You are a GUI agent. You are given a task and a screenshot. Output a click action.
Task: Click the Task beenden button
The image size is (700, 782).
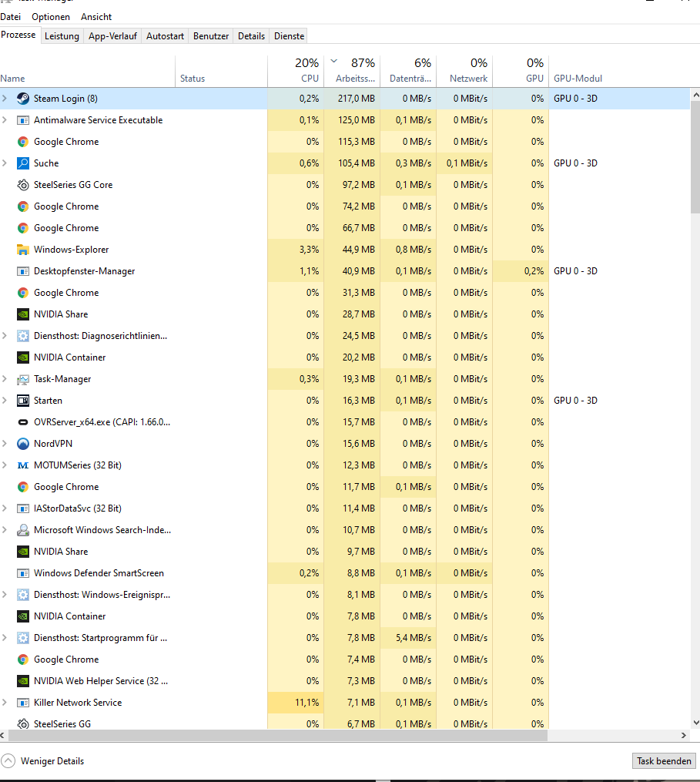[664, 761]
